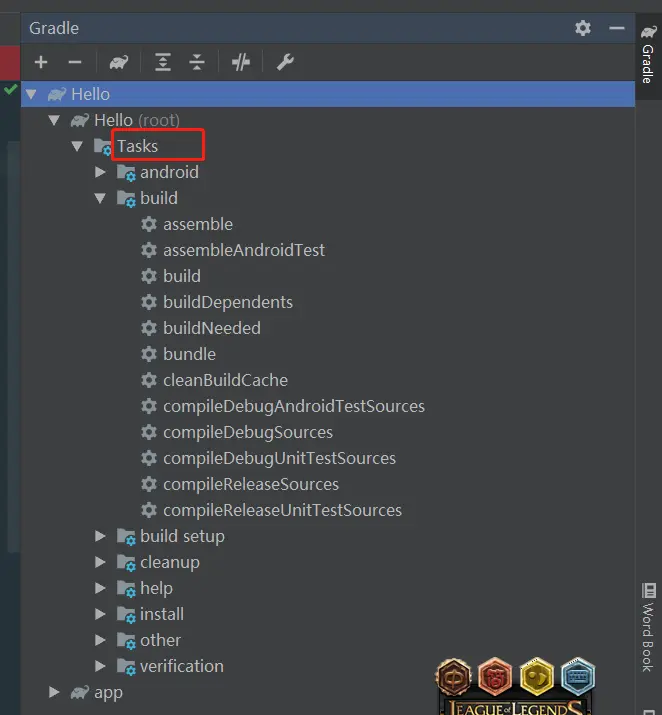
Task: Expand the cleanup task group
Action: point(100,562)
